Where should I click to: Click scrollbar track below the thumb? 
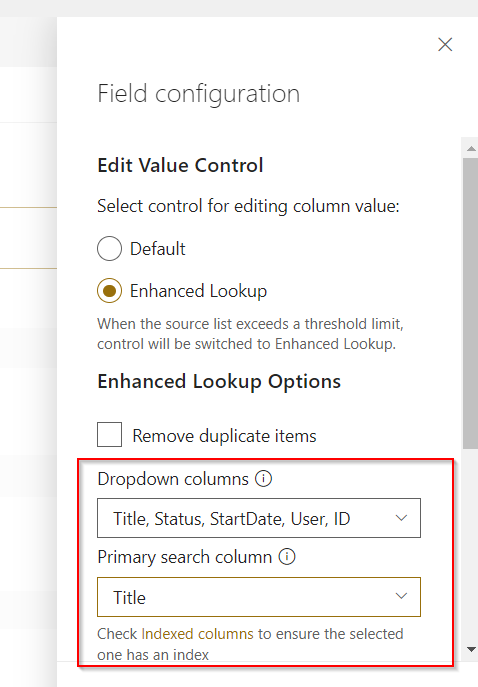click(471, 545)
